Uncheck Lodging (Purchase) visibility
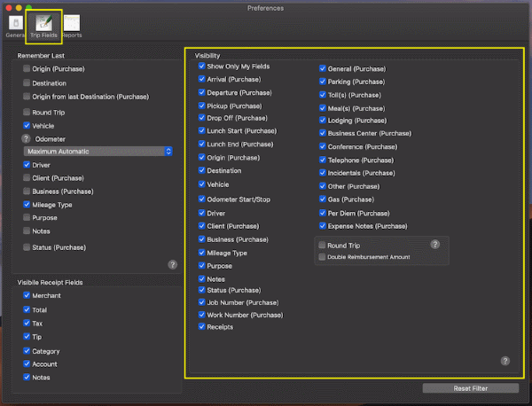The image size is (532, 406). click(x=322, y=121)
